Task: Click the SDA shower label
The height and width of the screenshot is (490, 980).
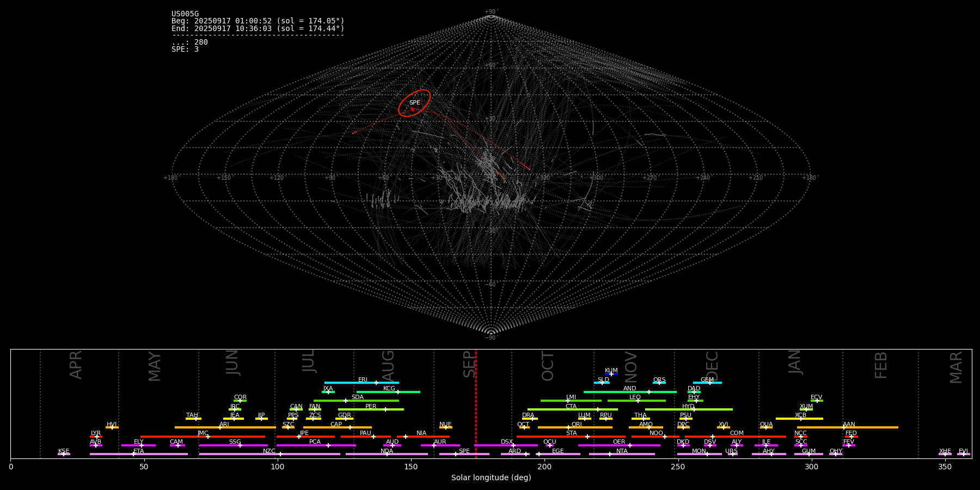Action: [x=358, y=397]
